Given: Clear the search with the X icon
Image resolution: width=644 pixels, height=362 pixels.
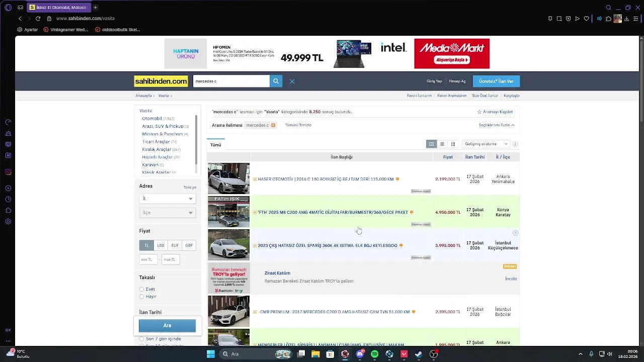Looking at the screenshot, I should pyautogui.click(x=292, y=81).
